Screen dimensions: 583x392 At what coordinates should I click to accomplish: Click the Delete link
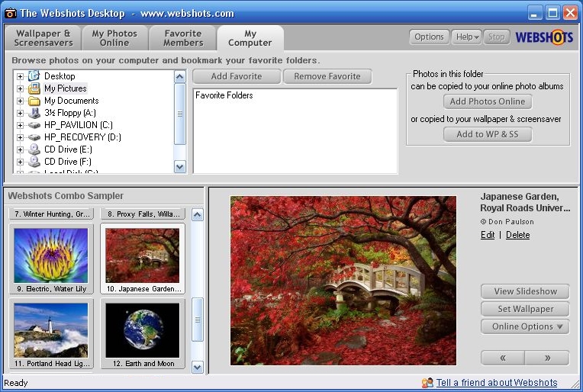517,235
